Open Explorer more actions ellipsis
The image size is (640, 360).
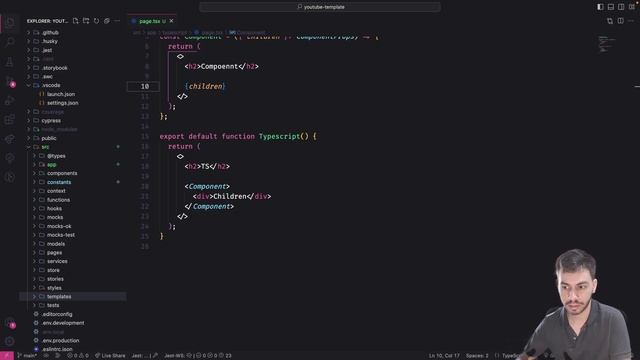coord(117,21)
